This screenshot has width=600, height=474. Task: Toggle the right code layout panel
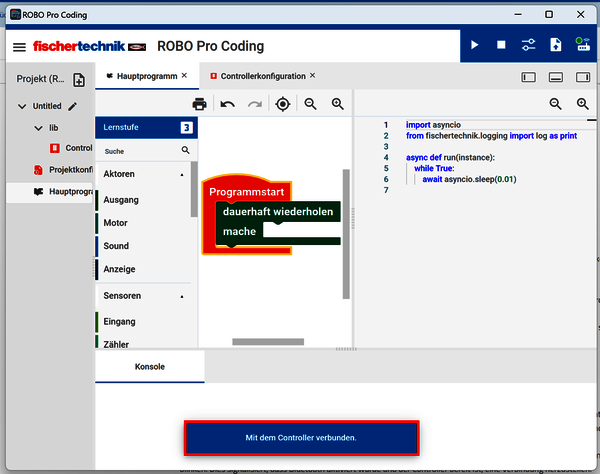click(583, 78)
